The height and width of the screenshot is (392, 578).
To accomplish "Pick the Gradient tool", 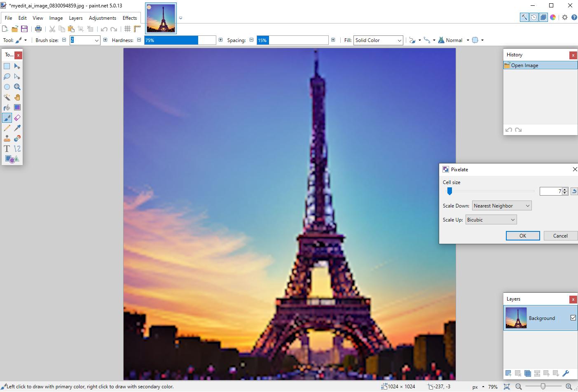I will (17, 107).
